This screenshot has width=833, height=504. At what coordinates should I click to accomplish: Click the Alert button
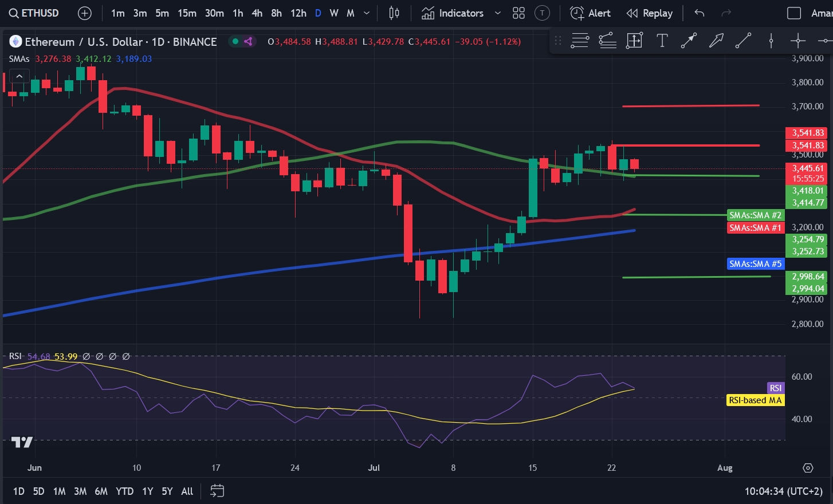pyautogui.click(x=591, y=13)
